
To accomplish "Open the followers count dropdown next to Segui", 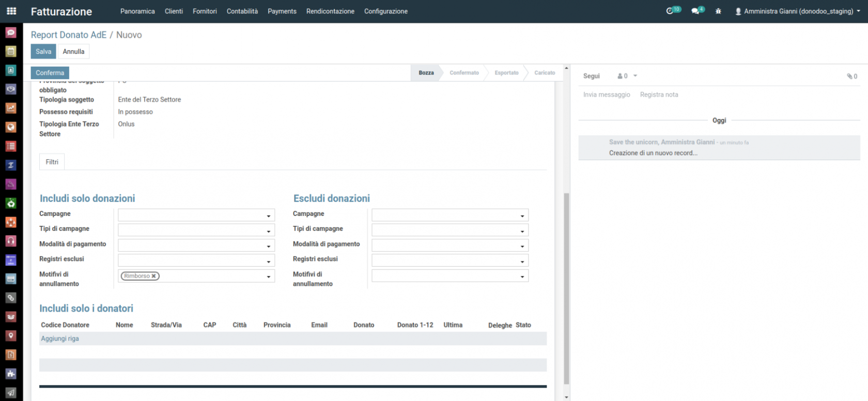I will pyautogui.click(x=627, y=76).
